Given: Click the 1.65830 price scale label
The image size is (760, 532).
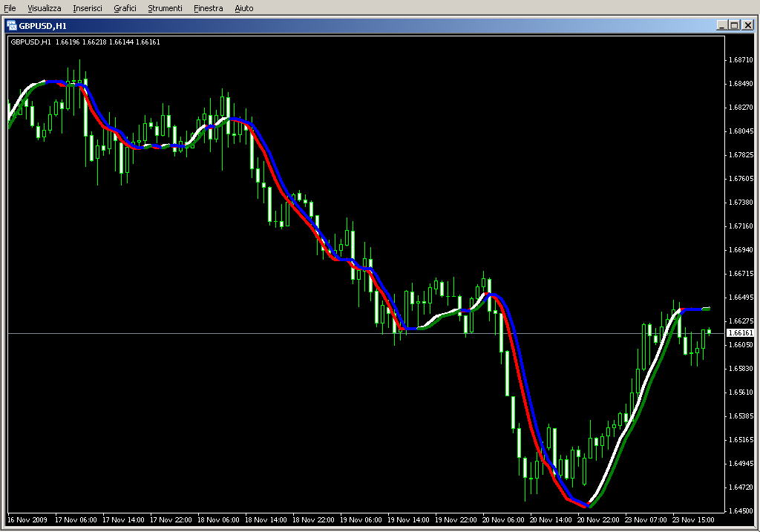Looking at the screenshot, I should tap(741, 368).
